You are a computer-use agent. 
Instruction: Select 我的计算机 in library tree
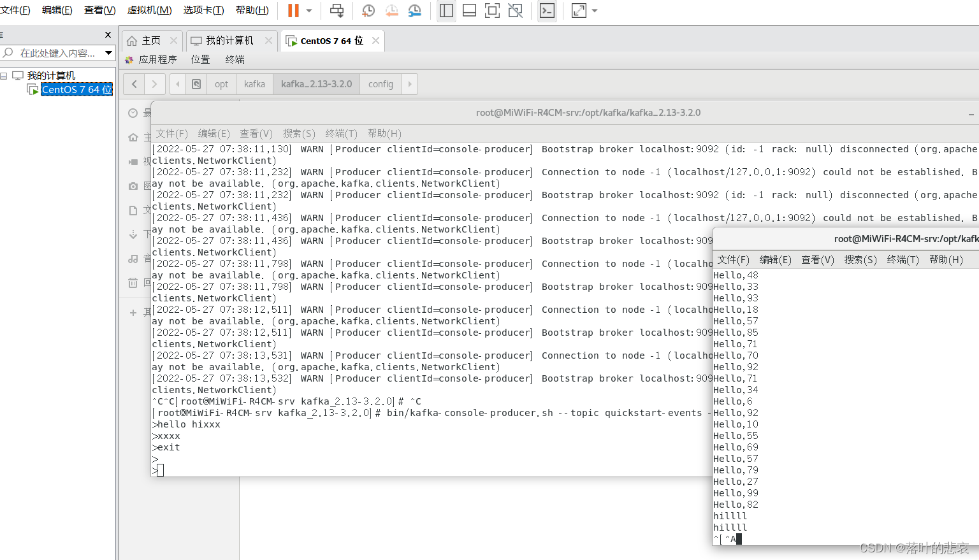coord(50,76)
